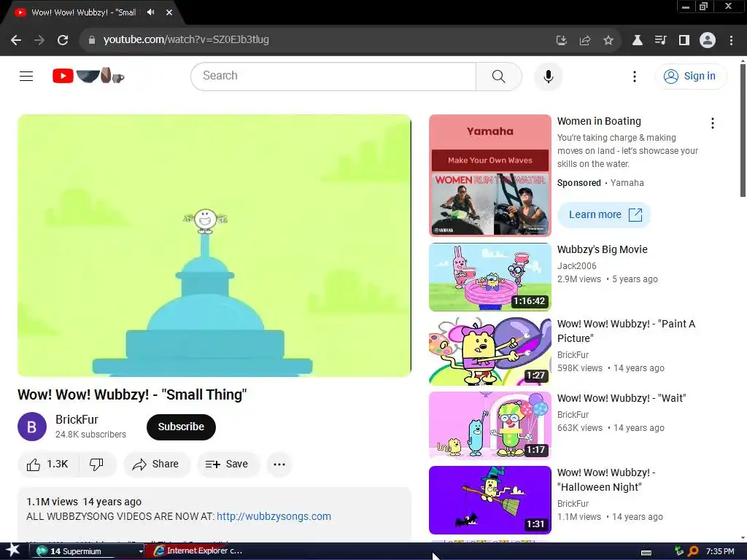Open the "Paint A Picture" video thumbnail
The height and width of the screenshot is (560, 747).
489,351
